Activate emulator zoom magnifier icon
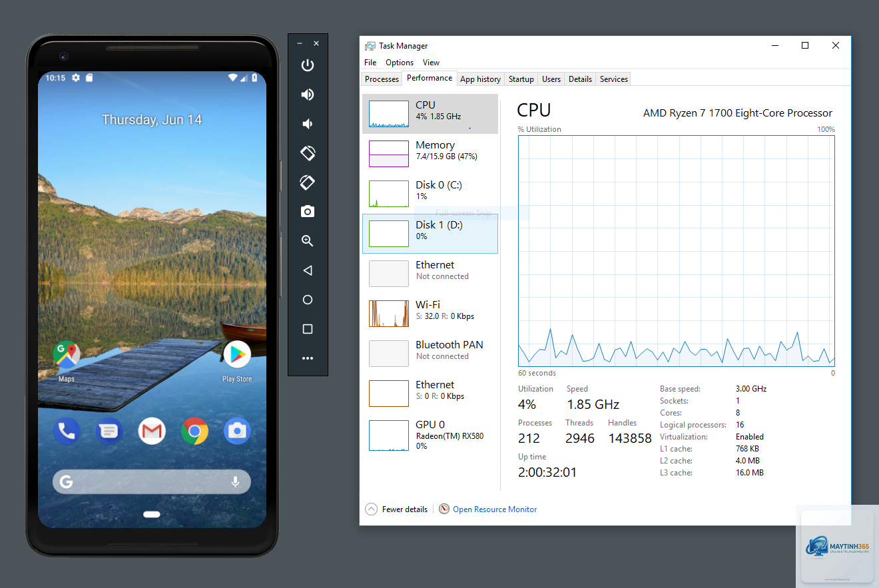Image resolution: width=879 pixels, height=588 pixels. point(308,241)
